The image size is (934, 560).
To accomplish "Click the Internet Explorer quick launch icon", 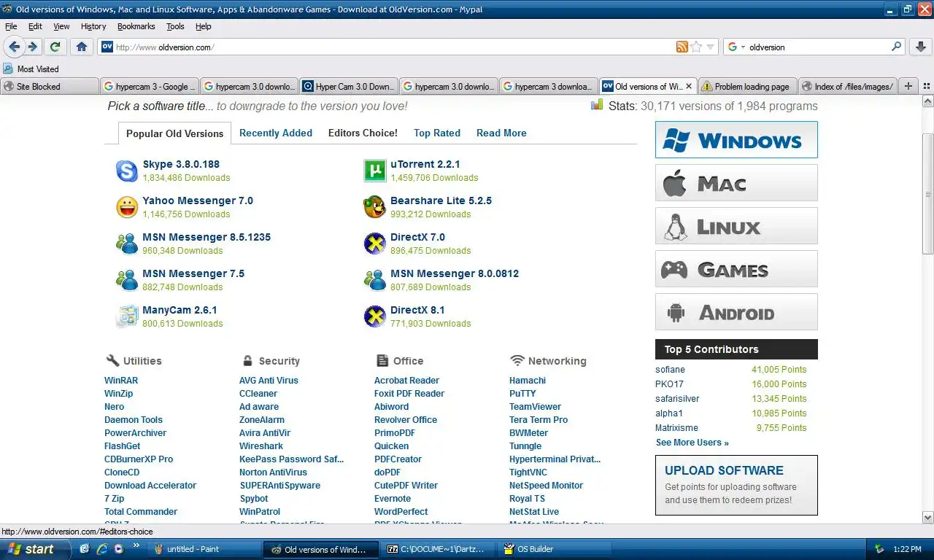I will tap(101, 549).
